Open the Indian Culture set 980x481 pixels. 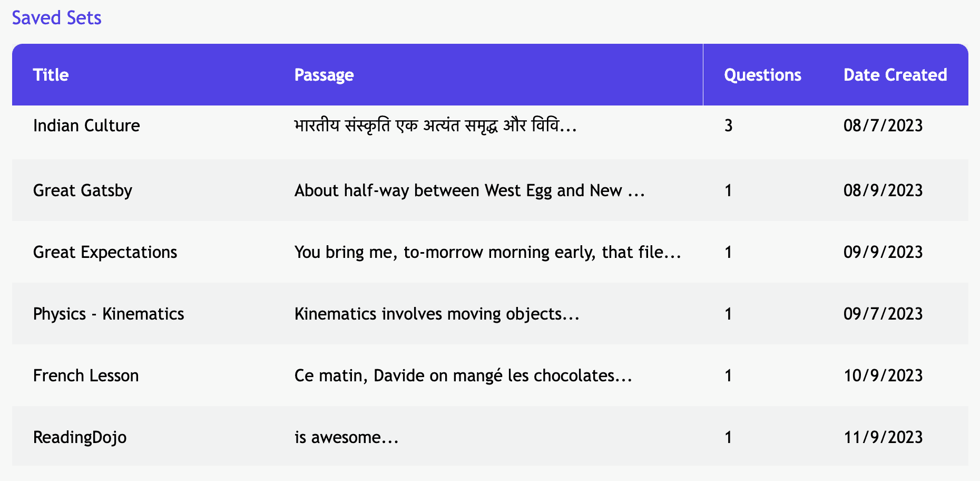pos(86,126)
